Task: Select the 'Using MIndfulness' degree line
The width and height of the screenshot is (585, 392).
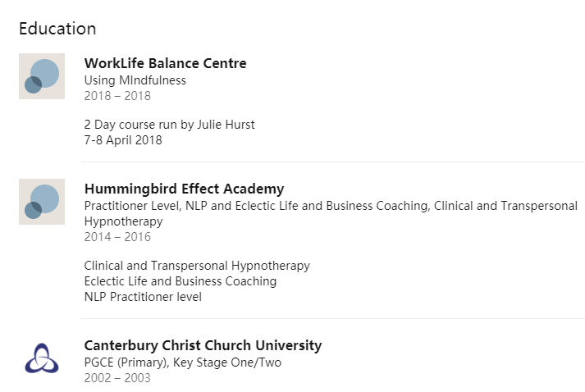Action: pos(135,80)
